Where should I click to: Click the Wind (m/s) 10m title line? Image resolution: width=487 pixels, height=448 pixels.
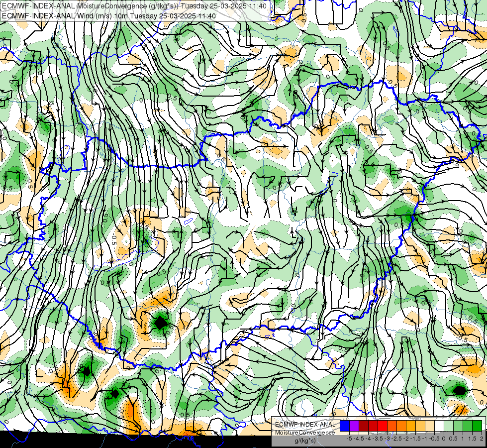[x=109, y=16]
